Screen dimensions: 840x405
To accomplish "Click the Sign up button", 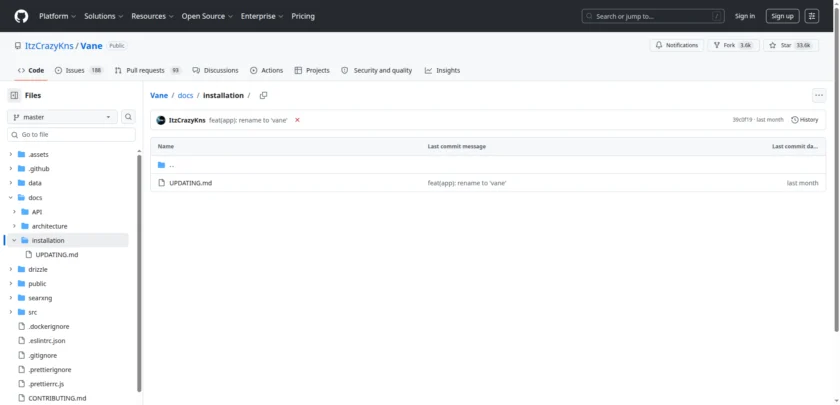I will coord(782,16).
